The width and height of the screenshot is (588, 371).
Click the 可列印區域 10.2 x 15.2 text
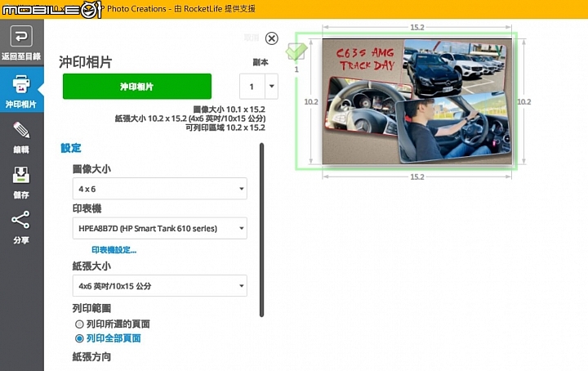tap(225, 127)
